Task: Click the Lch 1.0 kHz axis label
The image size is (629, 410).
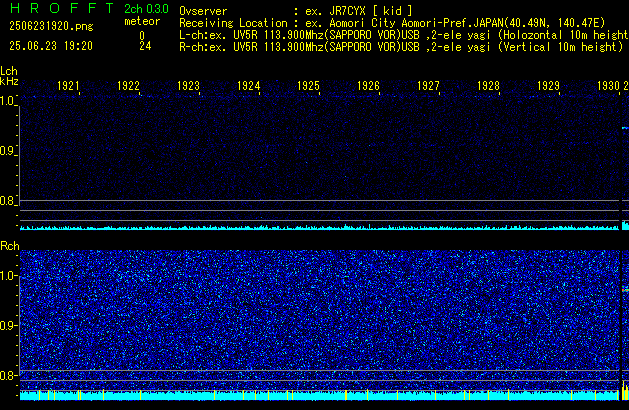Action: pos(8,101)
